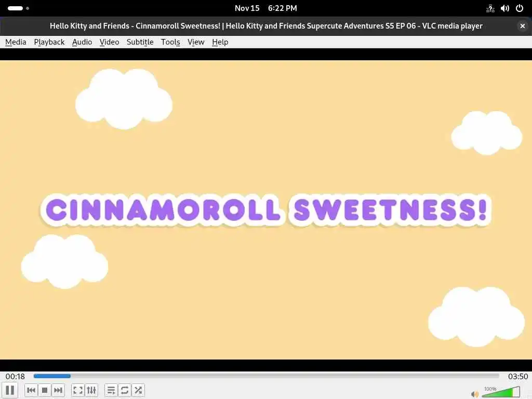Open the Subtitle menu
The width and height of the screenshot is (532, 399).
pos(140,42)
